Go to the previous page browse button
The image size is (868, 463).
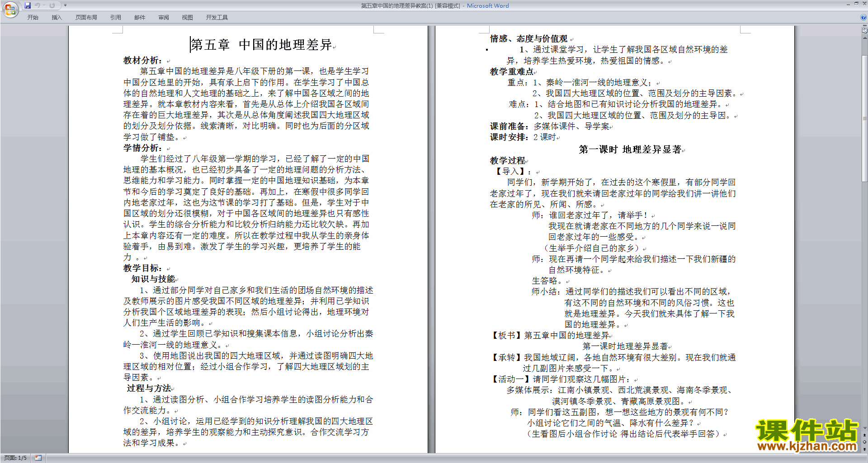tap(865, 435)
